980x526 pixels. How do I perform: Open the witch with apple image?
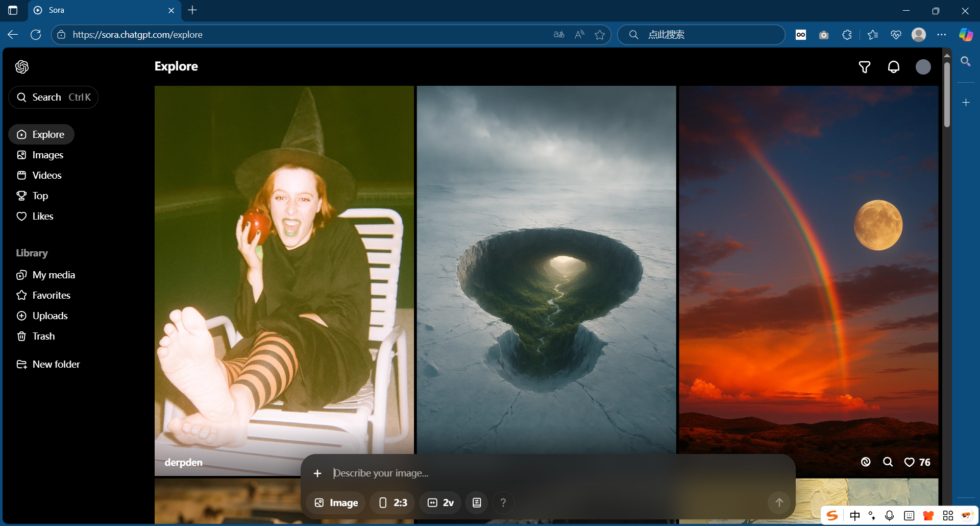tap(284, 280)
